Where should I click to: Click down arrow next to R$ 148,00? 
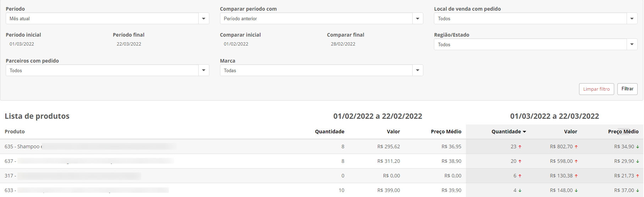click(x=576, y=191)
